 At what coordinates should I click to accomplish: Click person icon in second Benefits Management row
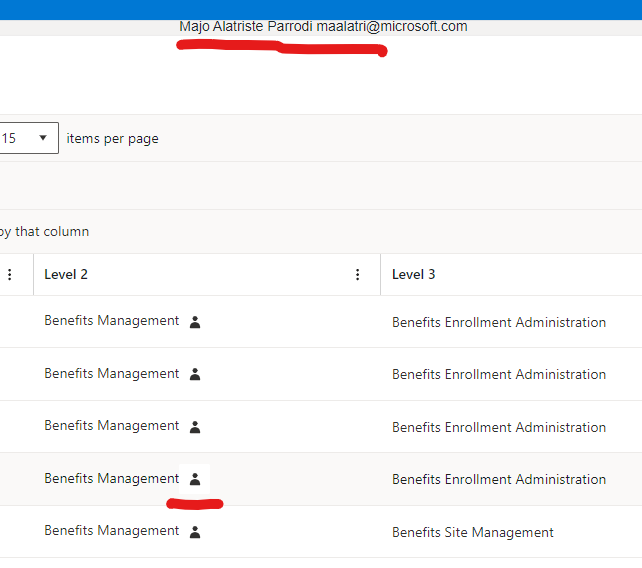[195, 374]
